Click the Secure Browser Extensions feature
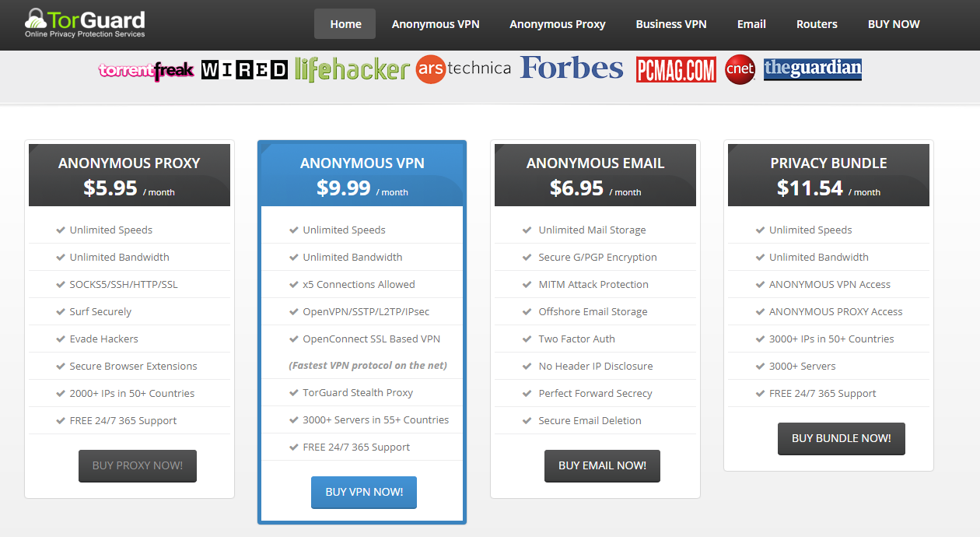This screenshot has height=537, width=980. [x=133, y=366]
